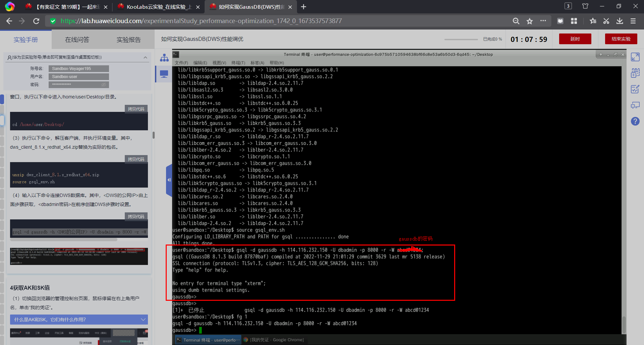Reload the current lab page
644x345 pixels.
[x=36, y=21]
